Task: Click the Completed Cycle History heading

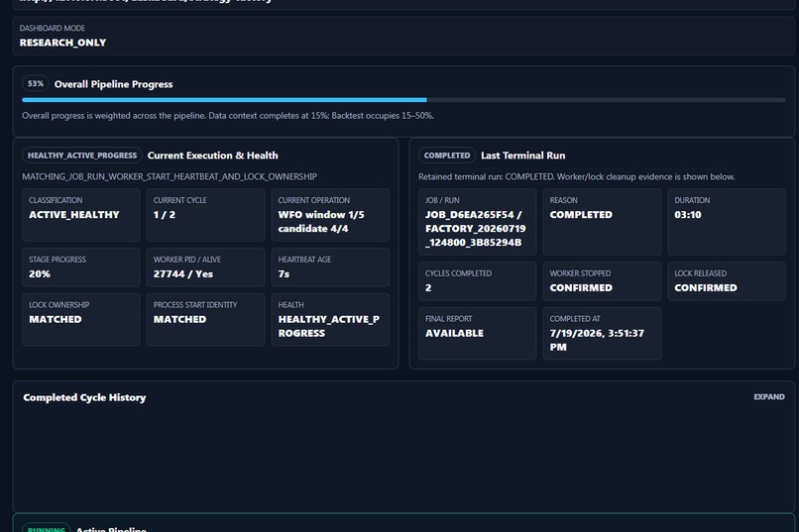Action: click(84, 397)
